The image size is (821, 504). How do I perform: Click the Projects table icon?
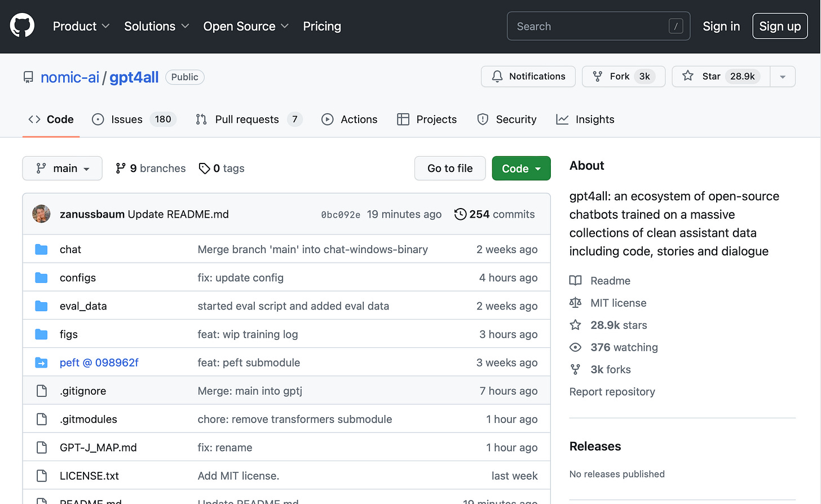[x=403, y=120]
